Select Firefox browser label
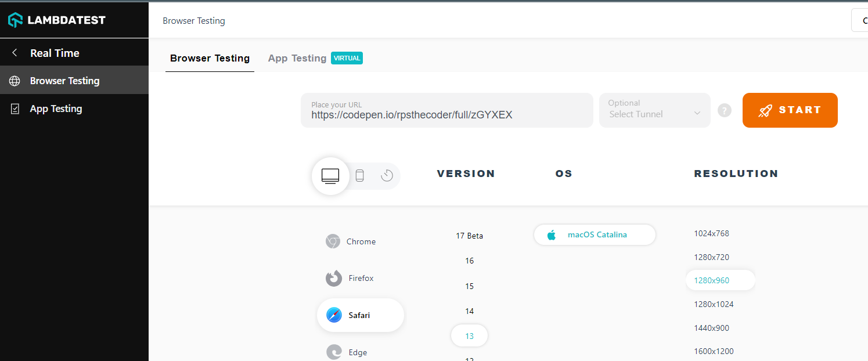 [361, 278]
